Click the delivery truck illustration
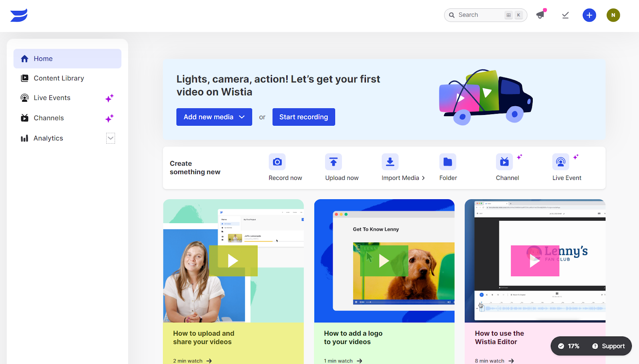Viewport: 639px width, 364px height. (x=486, y=97)
